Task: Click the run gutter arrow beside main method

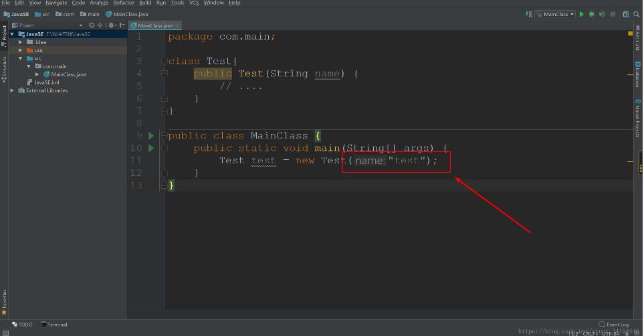Action: coord(151,148)
